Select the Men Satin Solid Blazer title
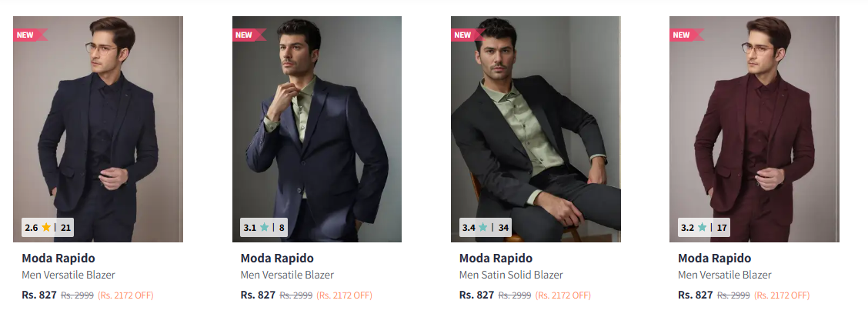 pos(511,275)
